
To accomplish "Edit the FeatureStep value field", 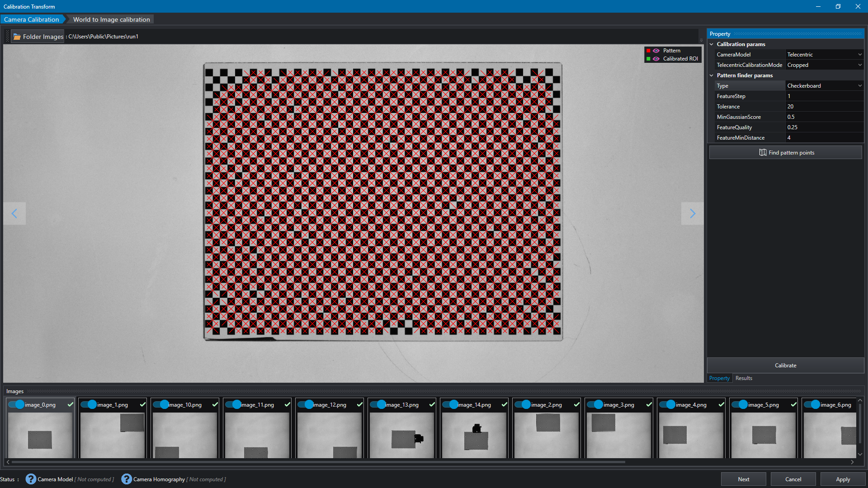I will click(824, 96).
